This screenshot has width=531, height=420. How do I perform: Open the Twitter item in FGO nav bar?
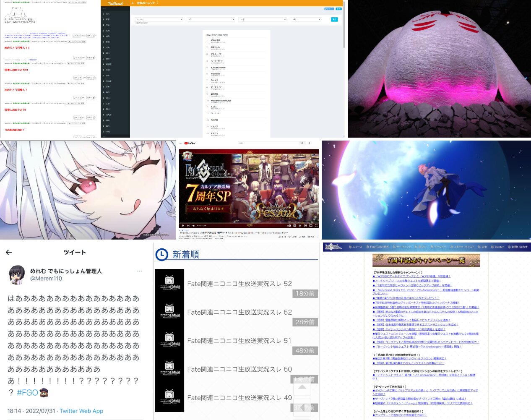(496, 247)
